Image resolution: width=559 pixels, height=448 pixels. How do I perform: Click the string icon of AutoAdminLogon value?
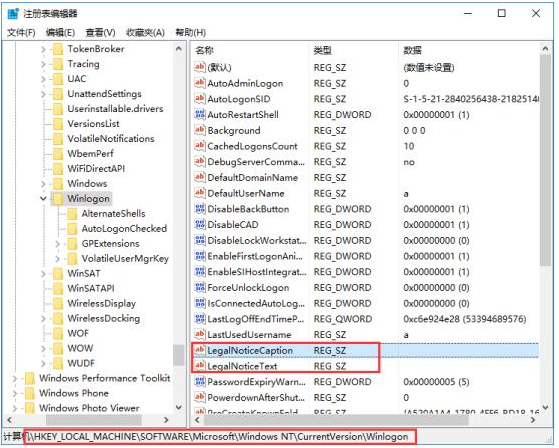[200, 83]
